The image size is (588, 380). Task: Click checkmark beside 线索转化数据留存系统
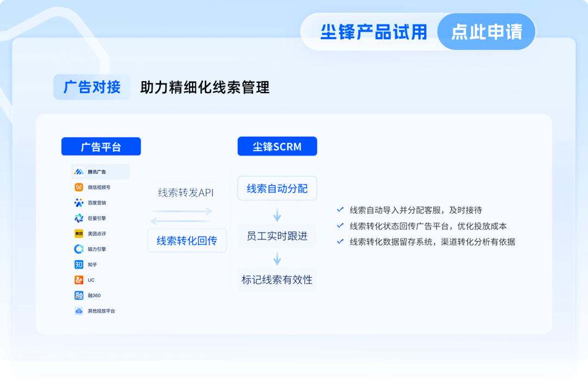340,242
